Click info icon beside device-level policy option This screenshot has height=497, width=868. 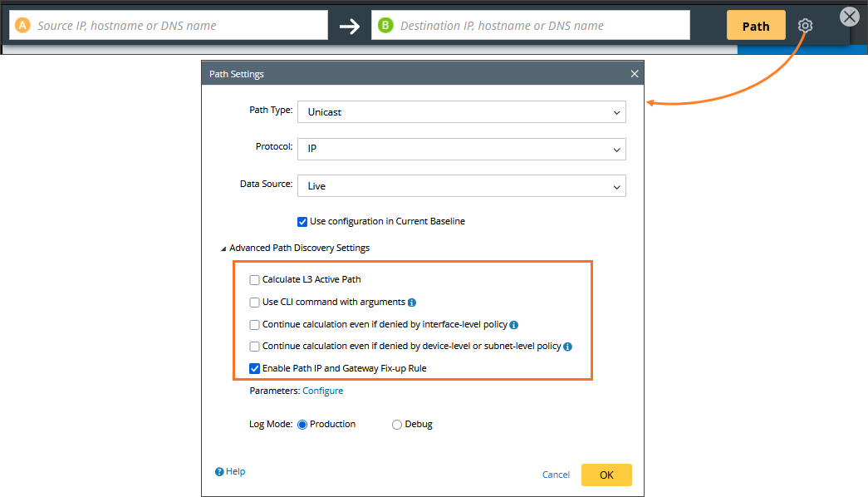point(568,347)
